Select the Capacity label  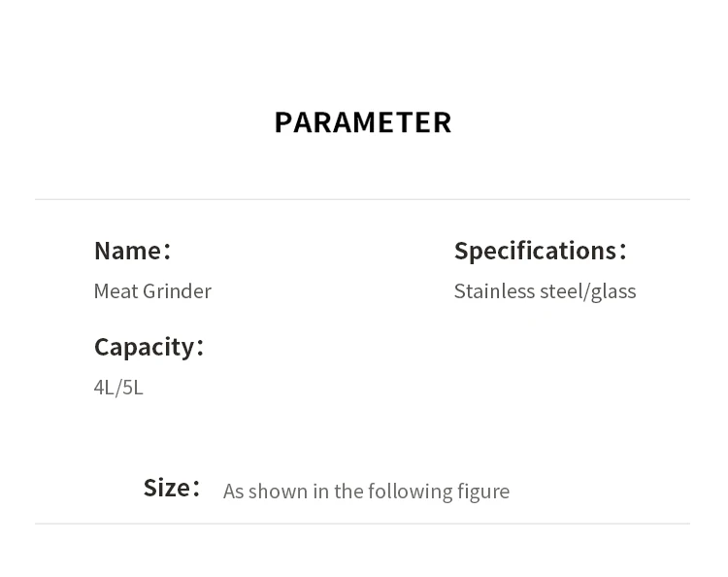tap(144, 347)
